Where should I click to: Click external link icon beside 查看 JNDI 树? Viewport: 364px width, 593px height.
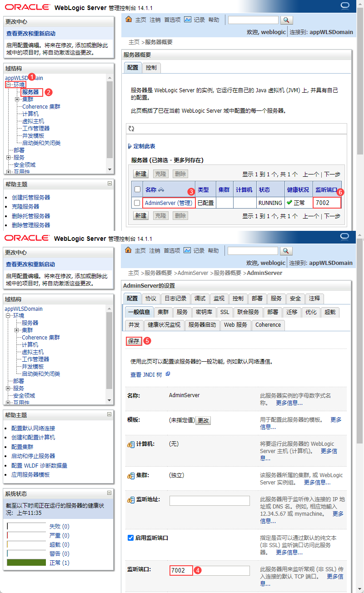(168, 374)
